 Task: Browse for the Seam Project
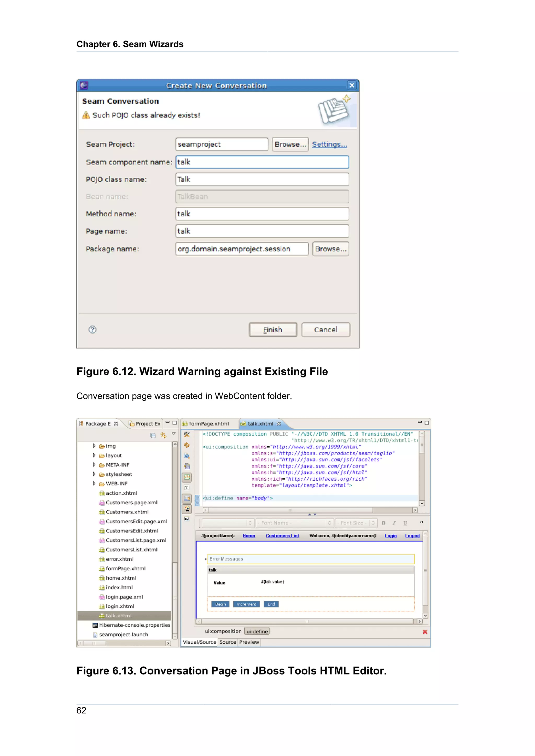290,144
